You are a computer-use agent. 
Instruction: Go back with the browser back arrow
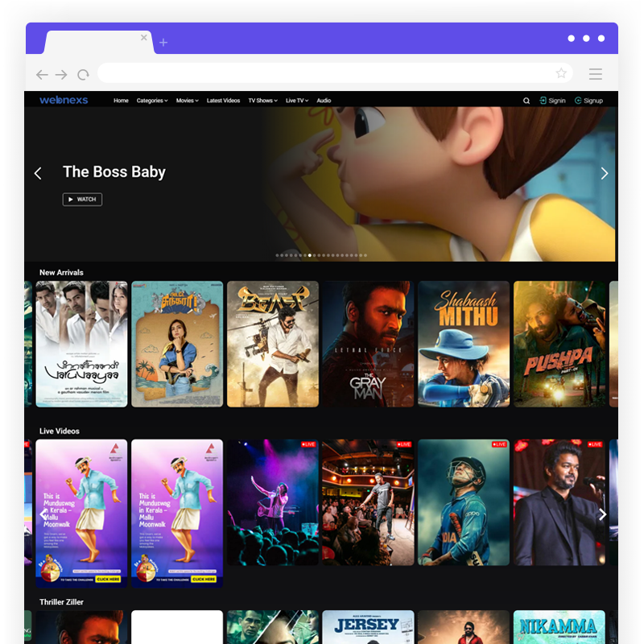[x=42, y=74]
